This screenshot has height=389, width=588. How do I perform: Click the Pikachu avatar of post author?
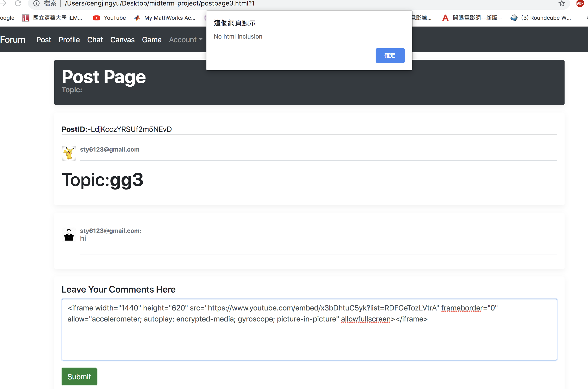tap(69, 153)
